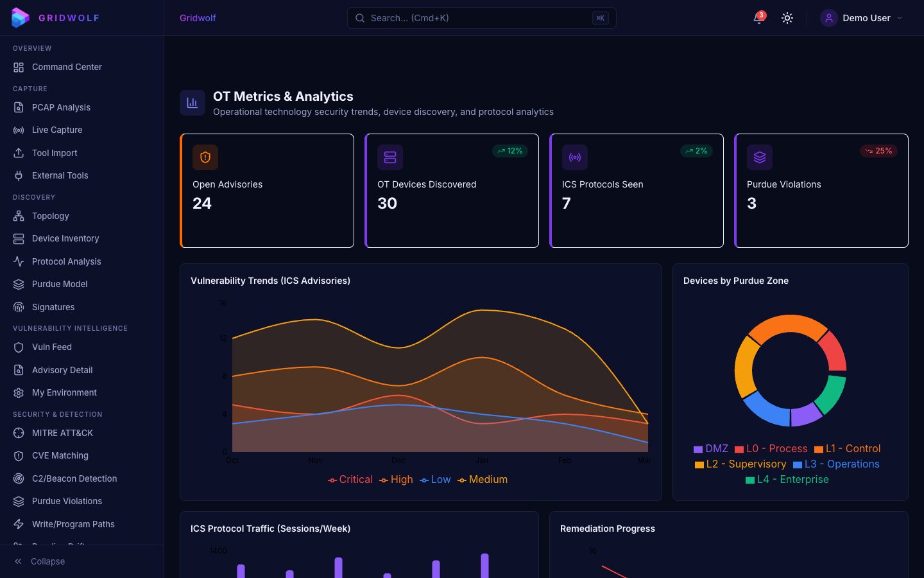Expand the 25% change badge on Purdue Violations
924x578 pixels.
(x=878, y=151)
